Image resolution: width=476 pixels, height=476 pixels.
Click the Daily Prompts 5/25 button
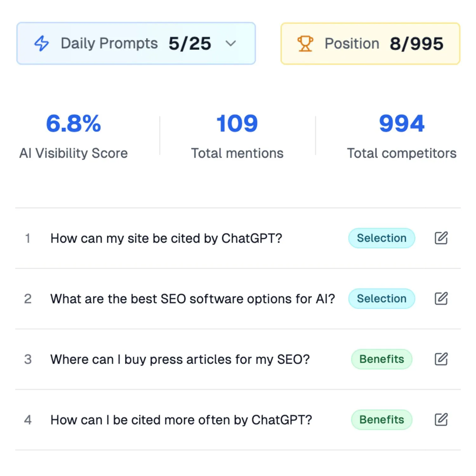click(x=136, y=43)
